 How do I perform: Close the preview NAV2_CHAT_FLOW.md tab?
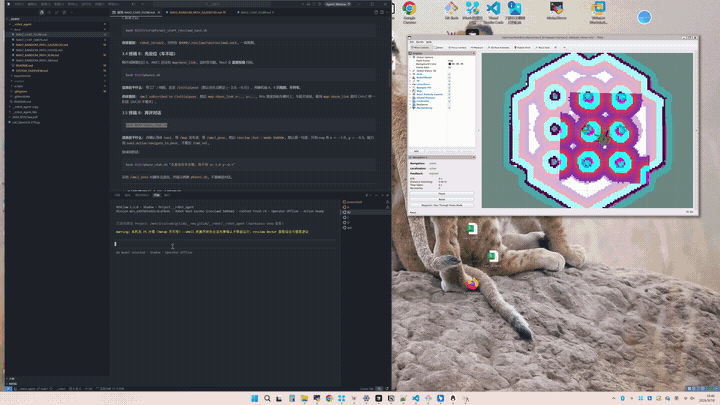[x=159, y=12]
